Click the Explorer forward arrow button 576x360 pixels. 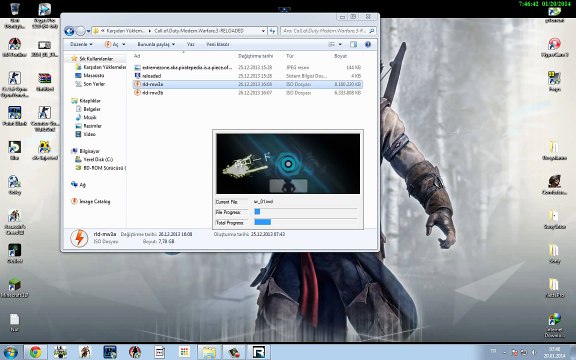tap(80, 31)
